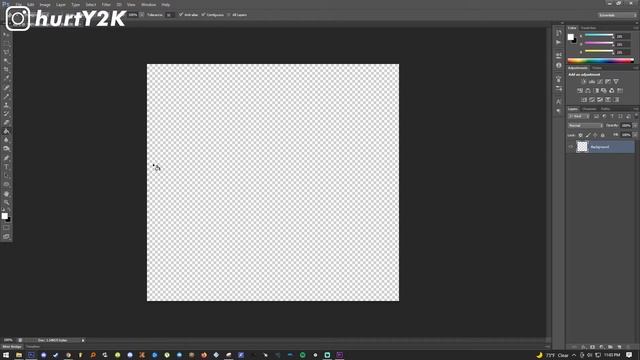
Task: Select the Shape tool
Action: pos(6,184)
